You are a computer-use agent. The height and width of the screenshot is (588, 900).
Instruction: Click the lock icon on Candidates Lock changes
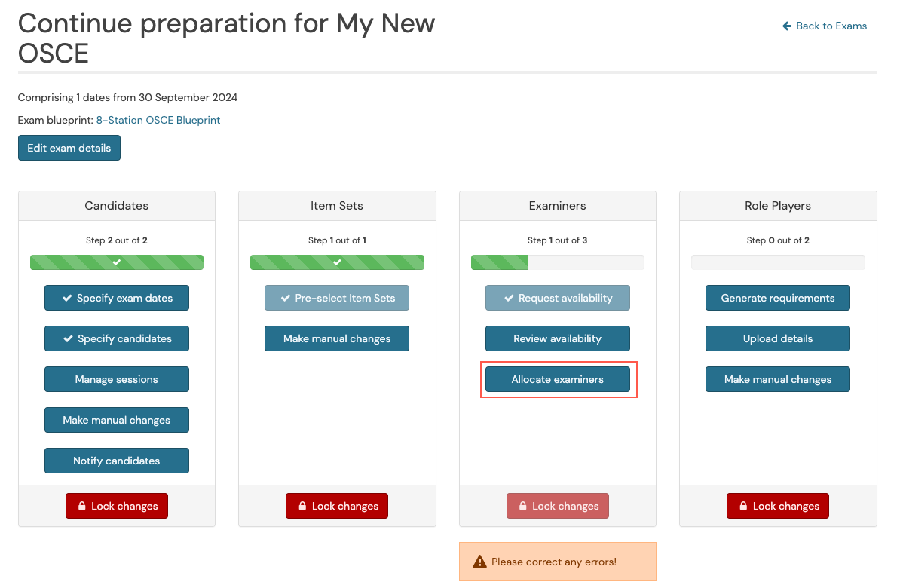81,506
